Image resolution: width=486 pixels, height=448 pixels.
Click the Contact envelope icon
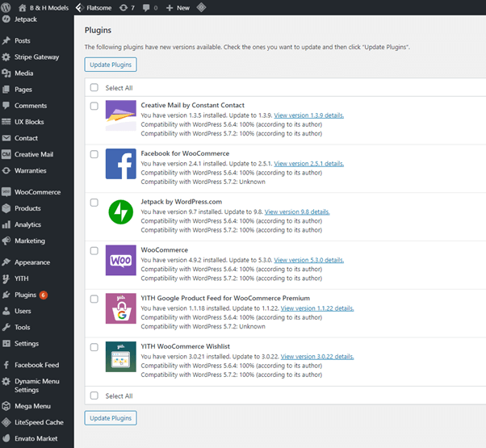[x=6, y=138]
